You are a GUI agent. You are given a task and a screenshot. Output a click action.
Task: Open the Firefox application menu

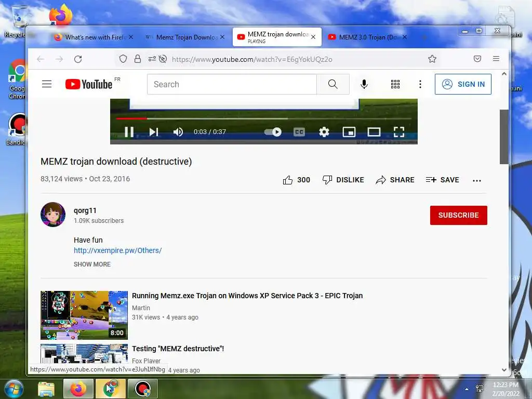click(496, 59)
